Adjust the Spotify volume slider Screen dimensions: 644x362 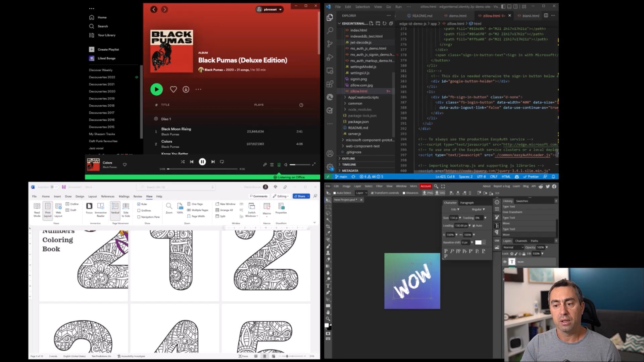301,165
